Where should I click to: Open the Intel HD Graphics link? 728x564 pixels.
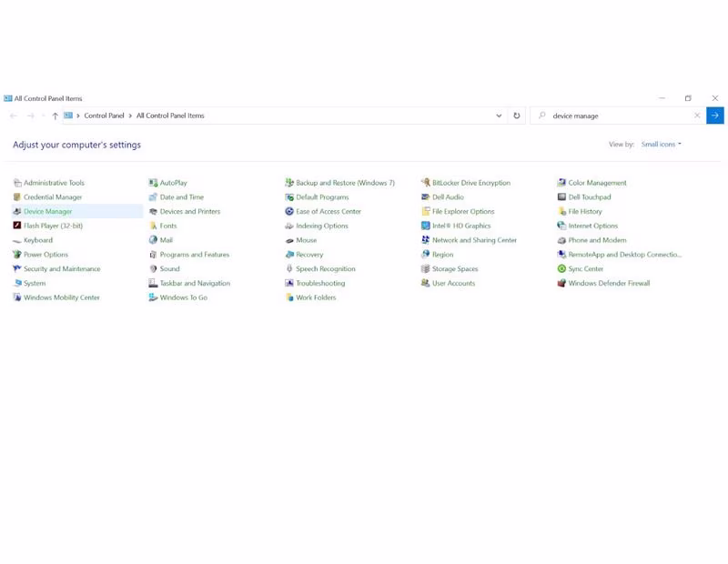pos(461,227)
